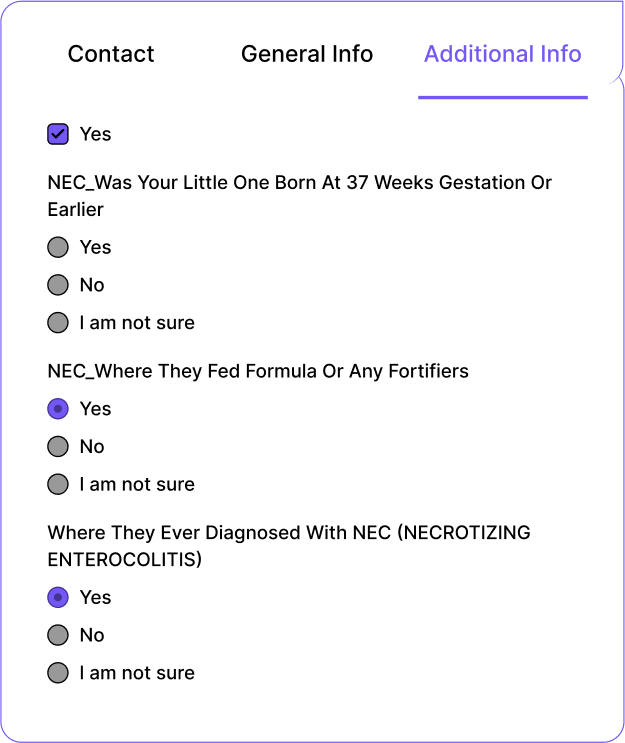
Task: Choose No for formula or fortifiers question
Action: pos(58,447)
